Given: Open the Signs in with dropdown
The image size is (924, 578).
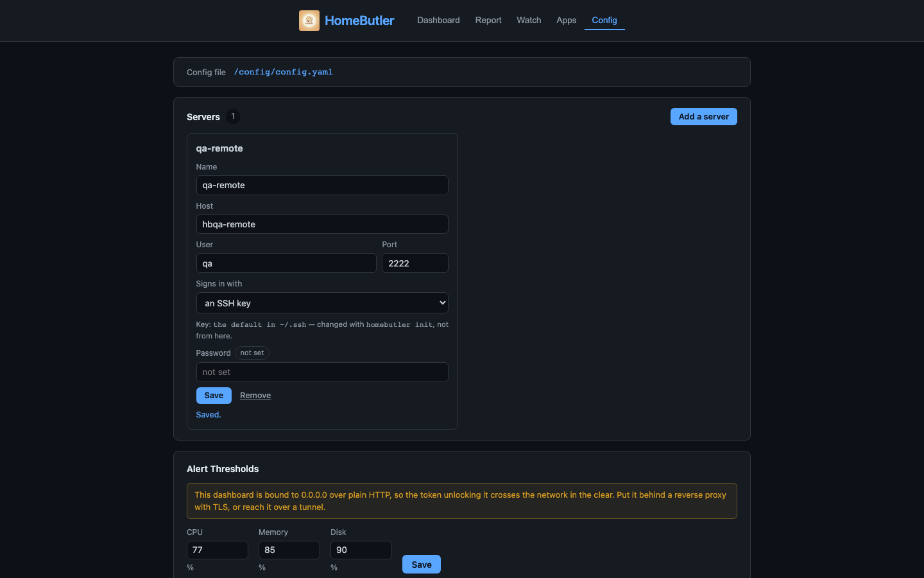Looking at the screenshot, I should pyautogui.click(x=322, y=303).
